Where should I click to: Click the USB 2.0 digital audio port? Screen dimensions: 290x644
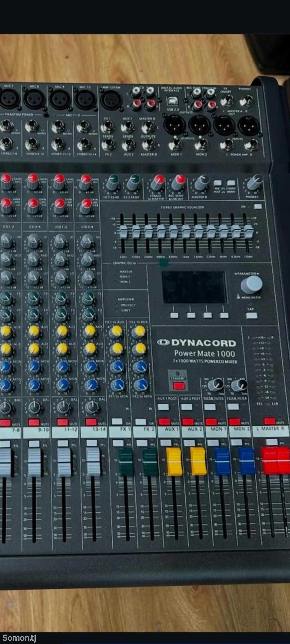point(173,101)
